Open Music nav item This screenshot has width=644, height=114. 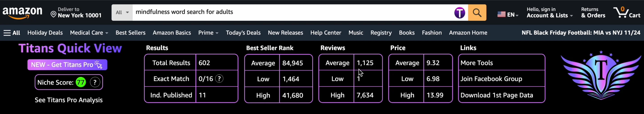356,33
